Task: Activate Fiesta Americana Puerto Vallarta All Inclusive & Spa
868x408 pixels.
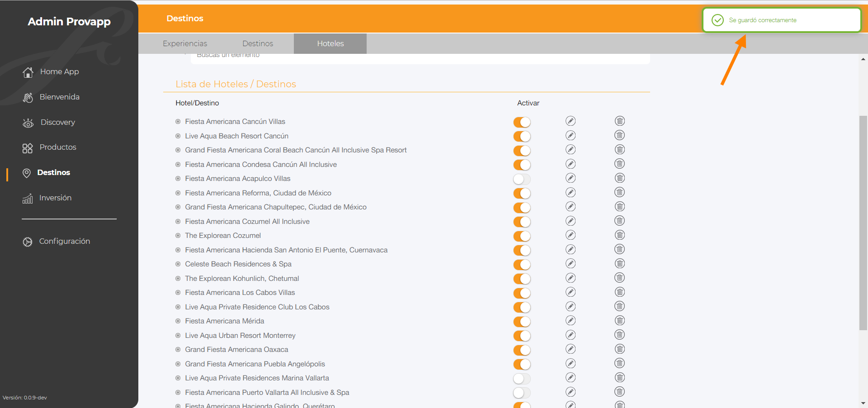Action: tap(522, 393)
